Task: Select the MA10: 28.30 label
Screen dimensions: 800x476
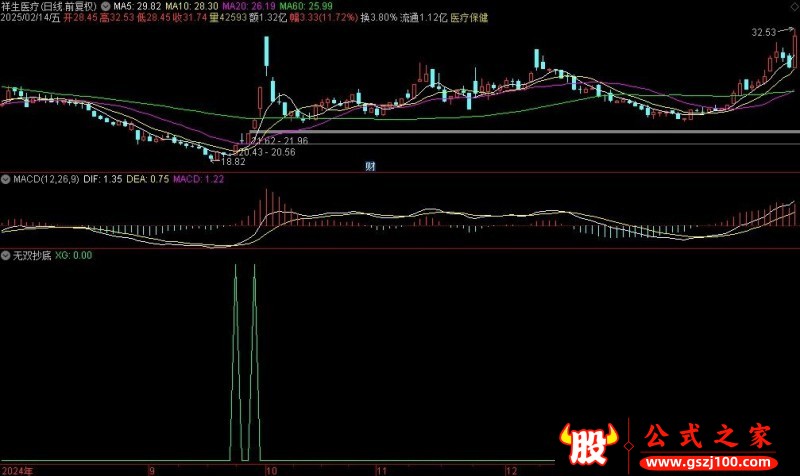Action: pyautogui.click(x=191, y=6)
